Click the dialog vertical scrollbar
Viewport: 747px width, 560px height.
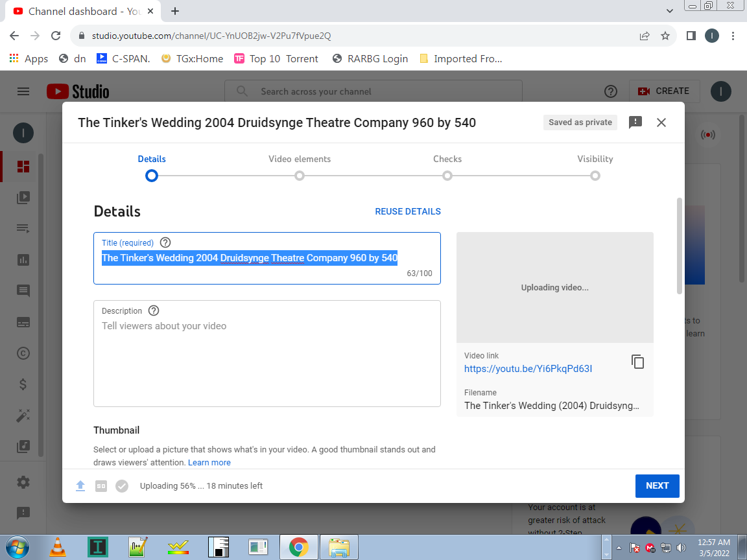(680, 246)
